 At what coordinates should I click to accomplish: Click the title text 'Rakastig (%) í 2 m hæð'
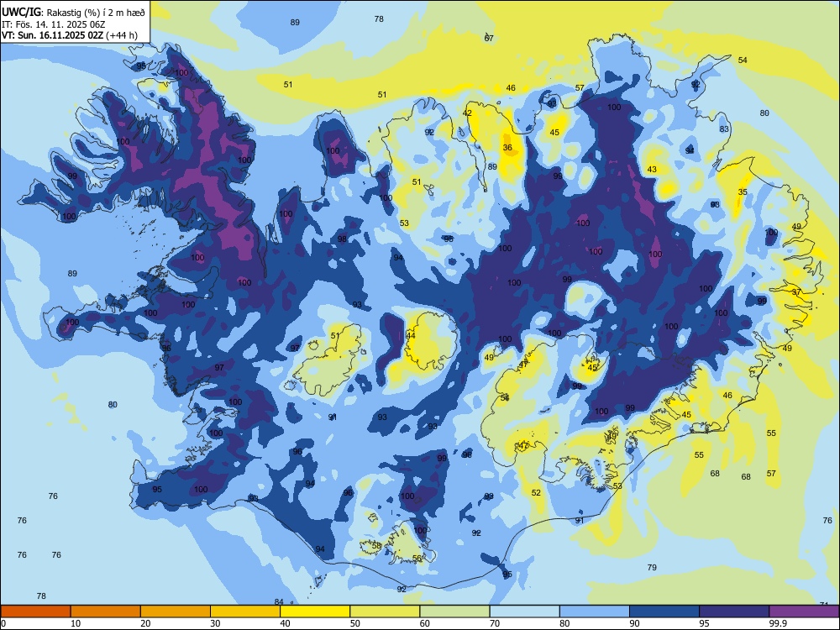click(x=96, y=13)
